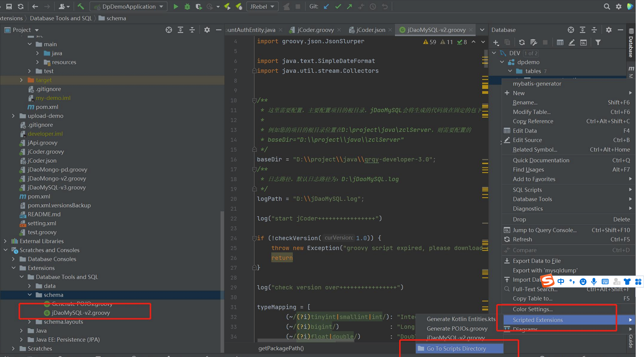Click Sogou IME soft keyboard icon
The image size is (644, 357).
(605, 281)
